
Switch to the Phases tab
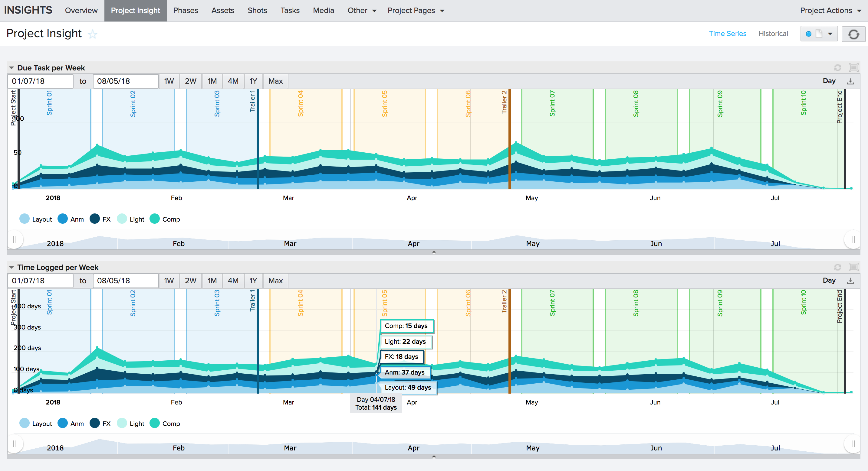185,11
